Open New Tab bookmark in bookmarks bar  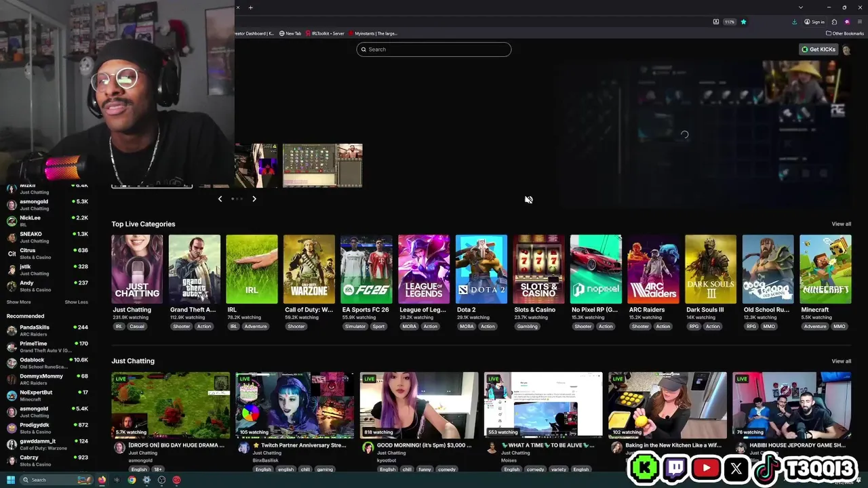click(x=290, y=33)
